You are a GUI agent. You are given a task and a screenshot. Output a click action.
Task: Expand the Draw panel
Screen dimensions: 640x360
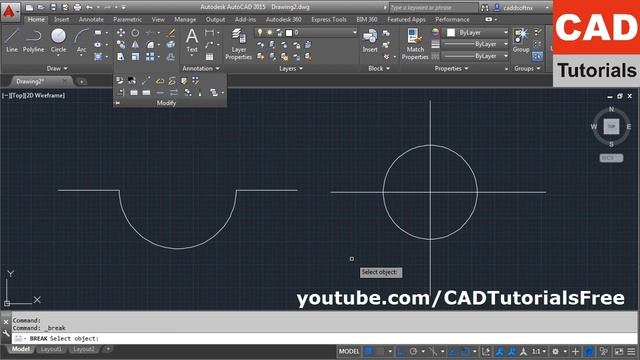pyautogui.click(x=57, y=69)
